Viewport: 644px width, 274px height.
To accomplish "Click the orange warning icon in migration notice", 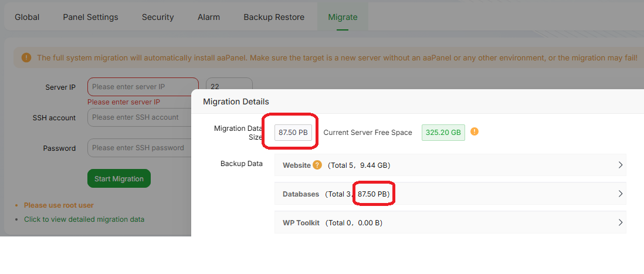I will pos(26,57).
